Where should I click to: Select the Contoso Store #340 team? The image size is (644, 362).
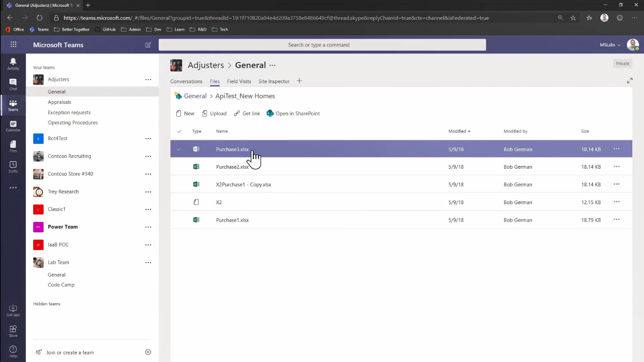click(x=70, y=174)
